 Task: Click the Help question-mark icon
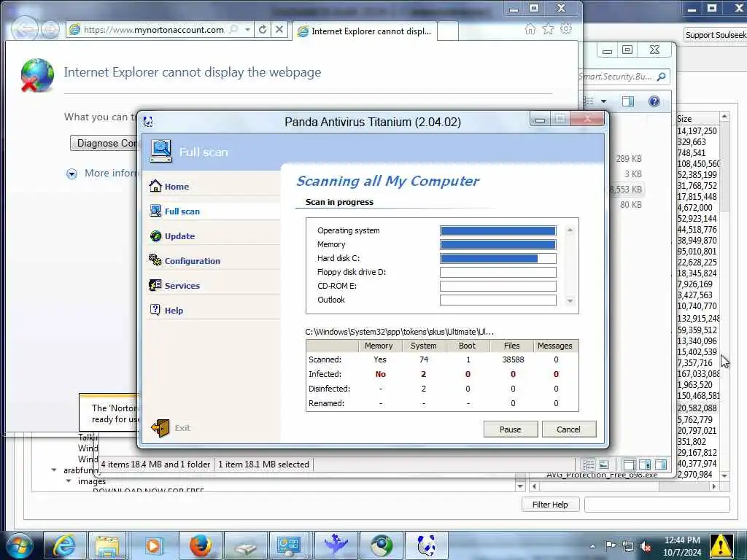click(155, 309)
